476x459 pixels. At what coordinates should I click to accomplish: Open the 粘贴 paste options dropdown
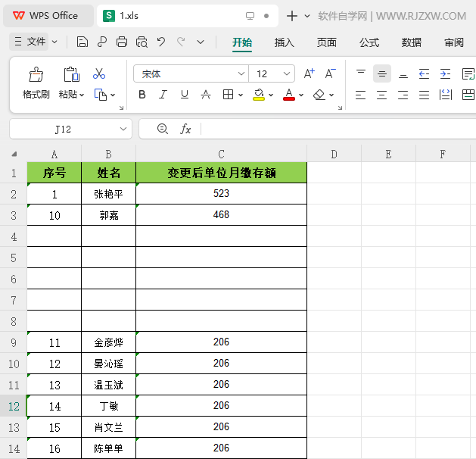[82, 95]
